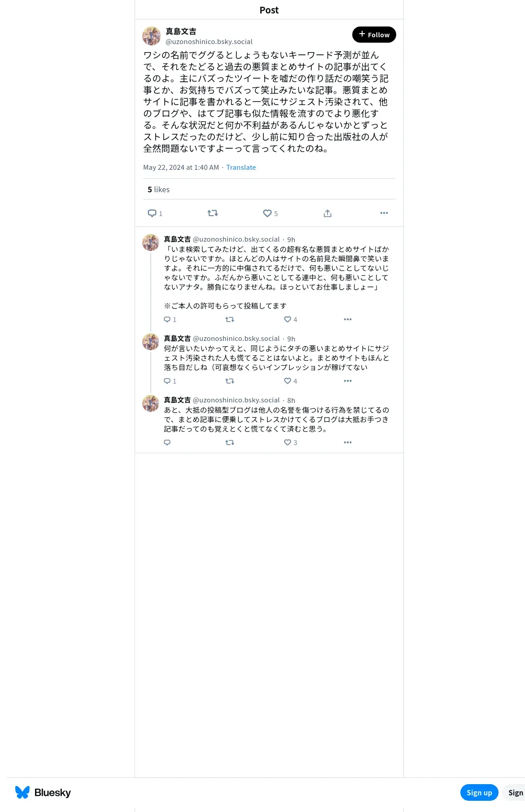Open more options on the first reply
Image resolution: width=525 pixels, height=812 pixels.
pos(348,319)
